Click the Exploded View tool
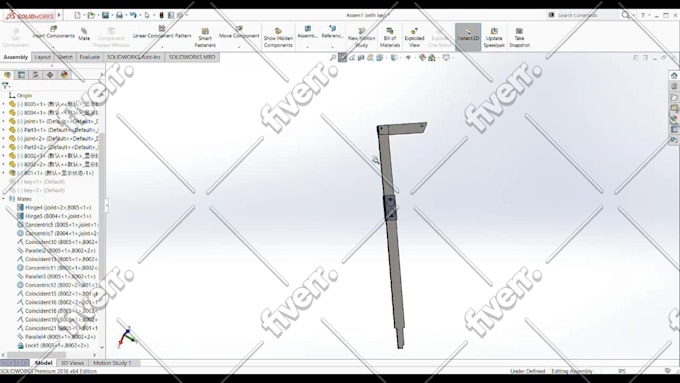The image size is (680, 383). click(414, 37)
